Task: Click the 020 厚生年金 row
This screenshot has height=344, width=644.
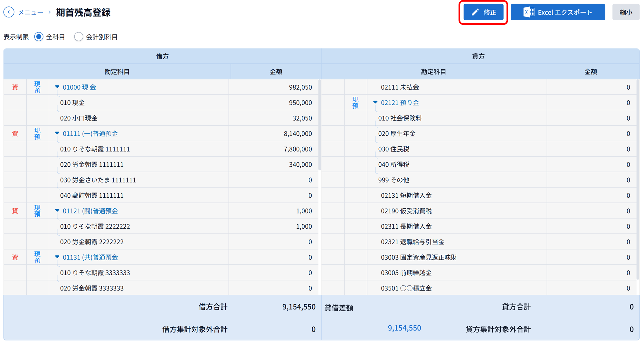Action: [x=479, y=133]
